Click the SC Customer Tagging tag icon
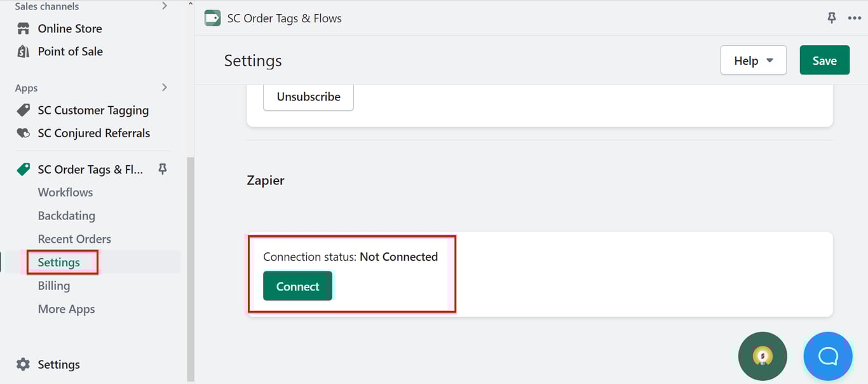This screenshot has height=384, width=868. 24,110
